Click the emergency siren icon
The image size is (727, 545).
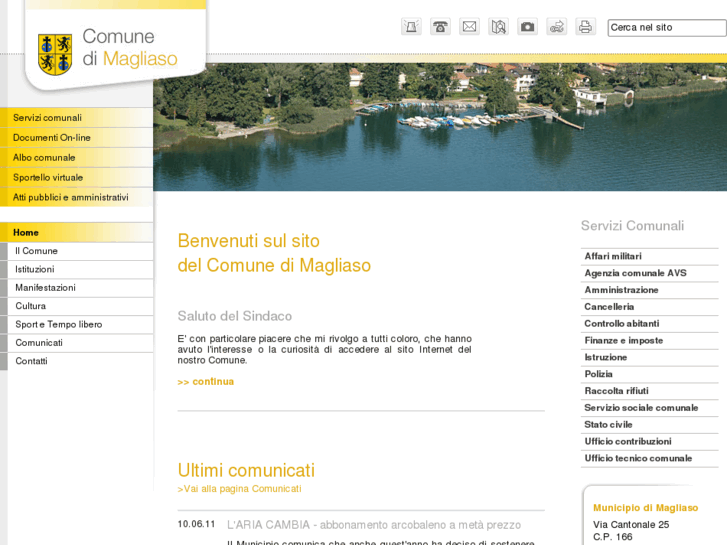(411, 26)
